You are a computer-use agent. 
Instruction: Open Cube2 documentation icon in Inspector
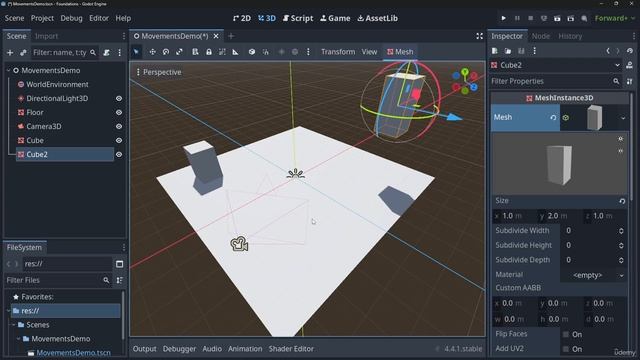click(629, 65)
